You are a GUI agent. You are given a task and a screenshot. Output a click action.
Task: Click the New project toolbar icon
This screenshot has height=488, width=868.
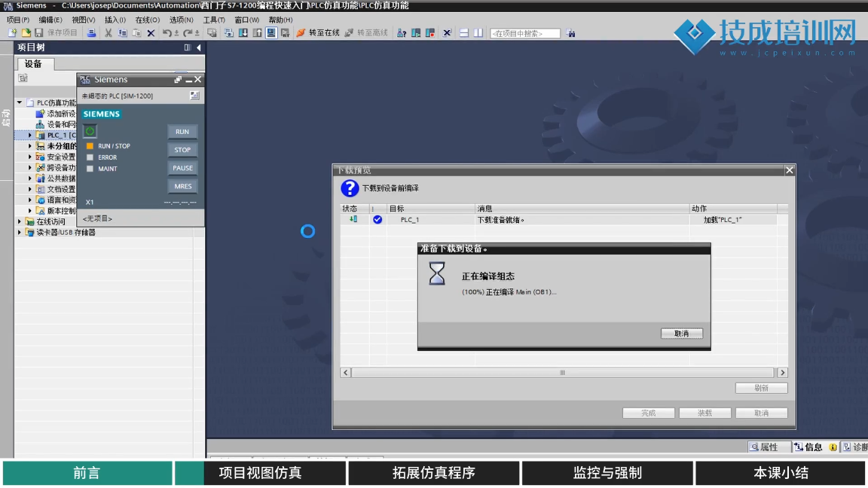12,33
